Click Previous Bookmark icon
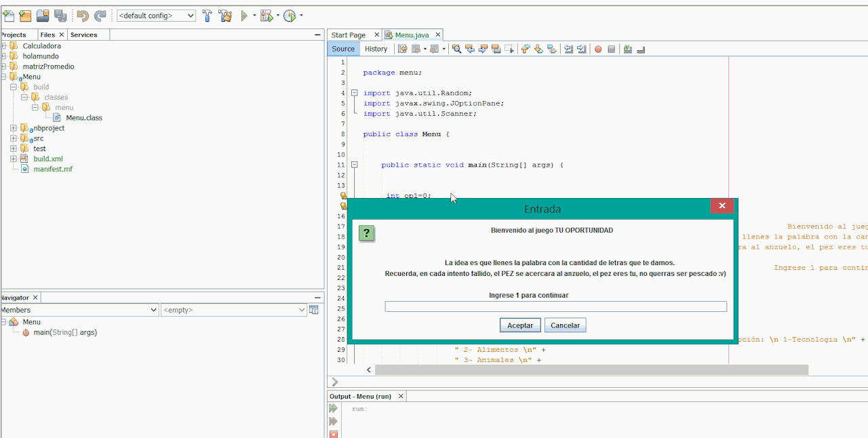Screen dimensions: 868x438 click(526, 49)
